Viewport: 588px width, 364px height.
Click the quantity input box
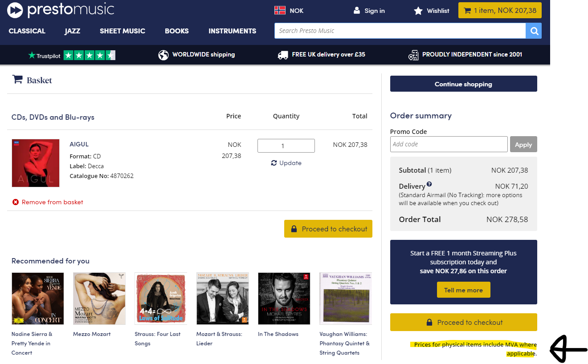point(286,146)
